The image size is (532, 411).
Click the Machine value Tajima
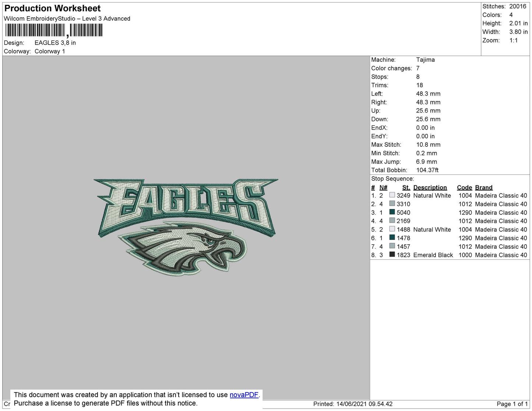425,60
